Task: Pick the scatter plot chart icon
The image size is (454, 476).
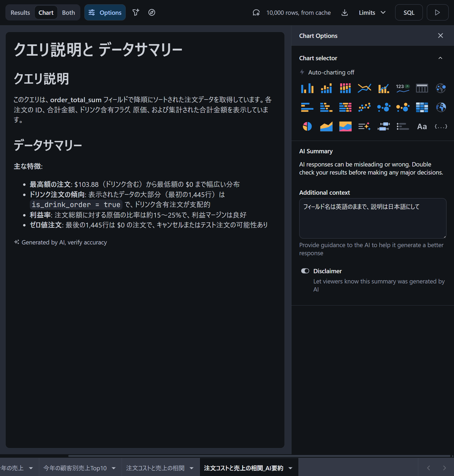Action: (x=364, y=107)
